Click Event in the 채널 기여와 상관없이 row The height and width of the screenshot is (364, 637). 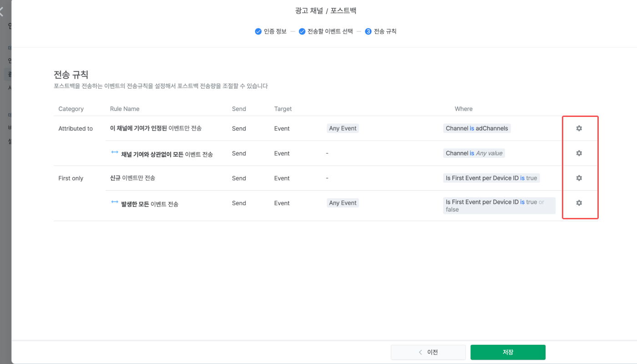point(282,153)
